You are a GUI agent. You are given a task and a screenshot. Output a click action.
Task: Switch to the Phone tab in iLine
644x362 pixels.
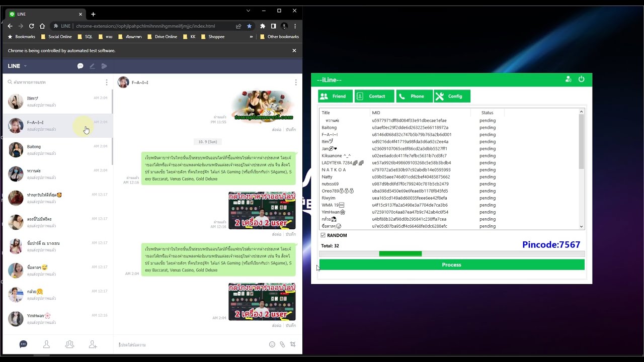[414, 96]
